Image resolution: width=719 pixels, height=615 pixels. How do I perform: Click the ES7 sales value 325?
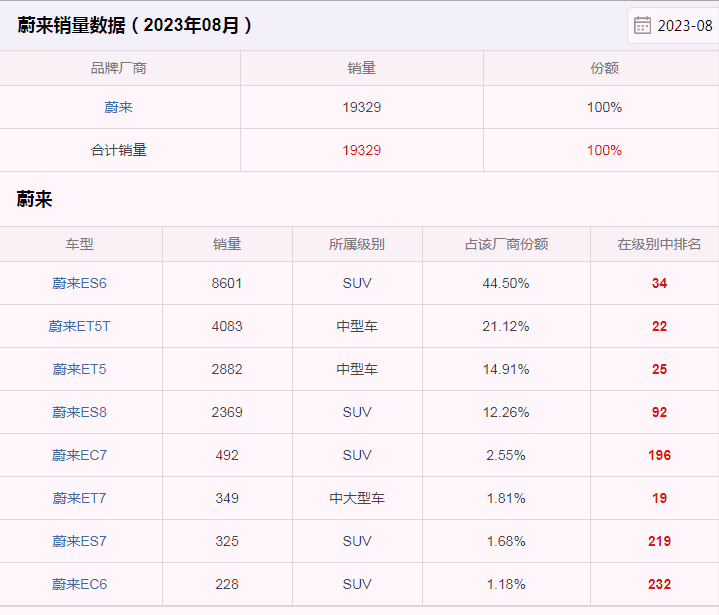[x=227, y=541]
